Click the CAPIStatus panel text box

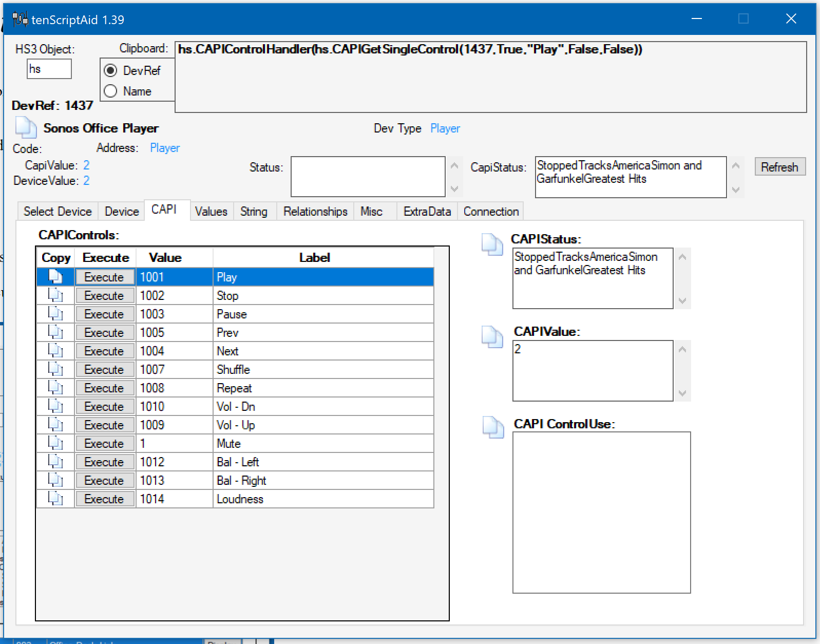[x=593, y=278]
